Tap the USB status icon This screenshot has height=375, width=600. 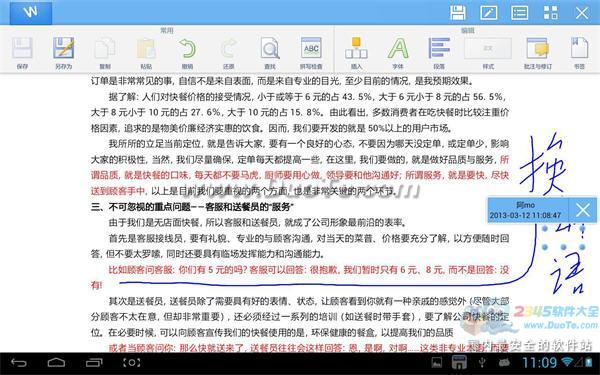pyautogui.click(x=482, y=362)
